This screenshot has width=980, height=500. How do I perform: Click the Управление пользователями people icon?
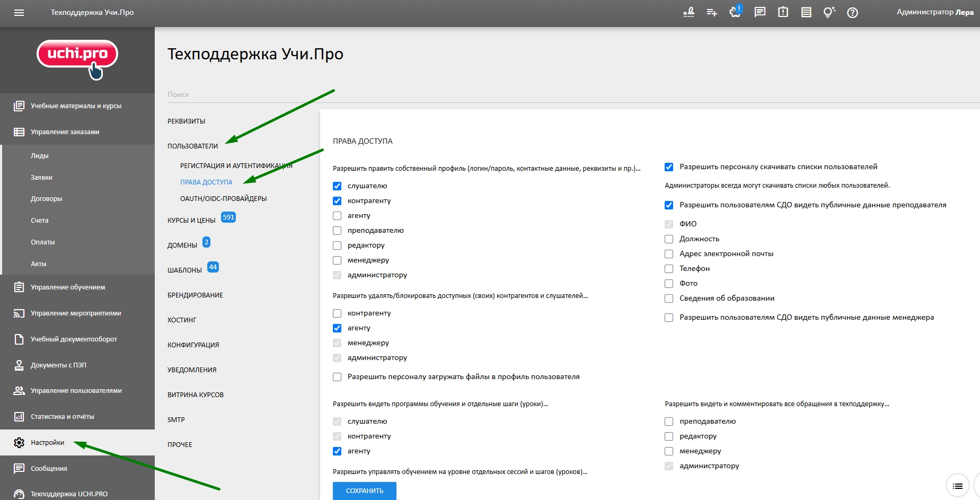pyautogui.click(x=19, y=391)
